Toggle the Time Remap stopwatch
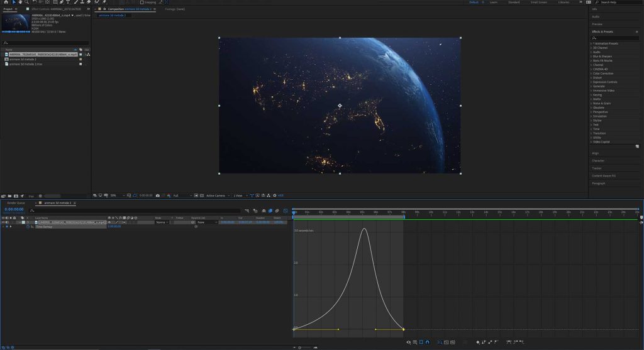Viewport: 644px width, 350px height. (28, 226)
